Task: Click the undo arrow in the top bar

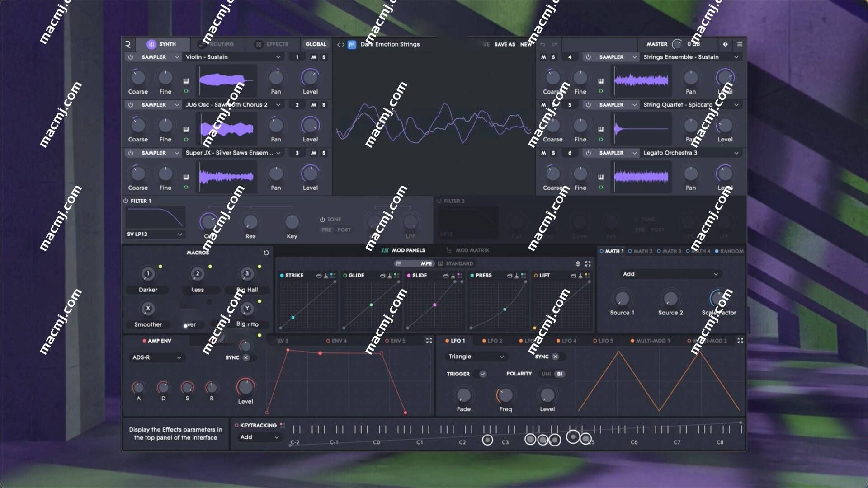Action: 542,44
